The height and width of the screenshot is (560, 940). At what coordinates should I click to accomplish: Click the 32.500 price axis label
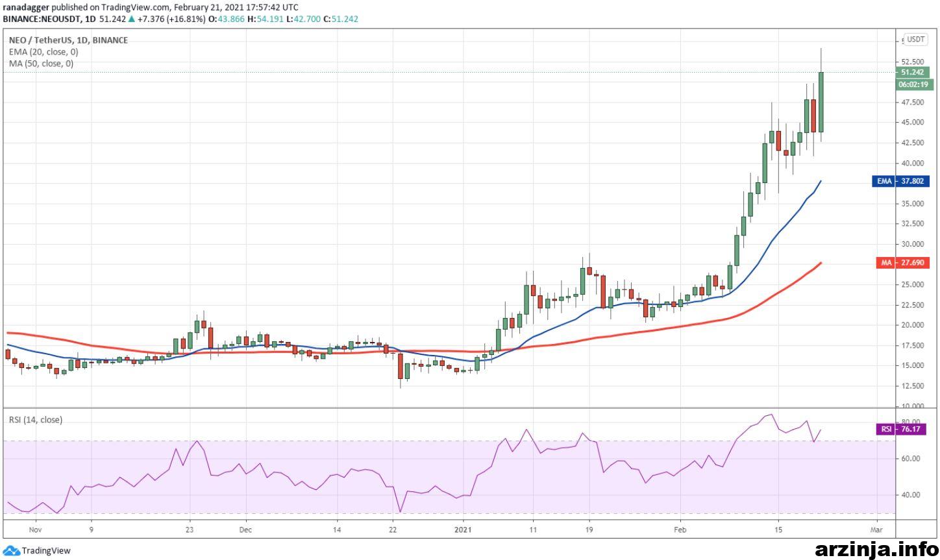pos(913,224)
